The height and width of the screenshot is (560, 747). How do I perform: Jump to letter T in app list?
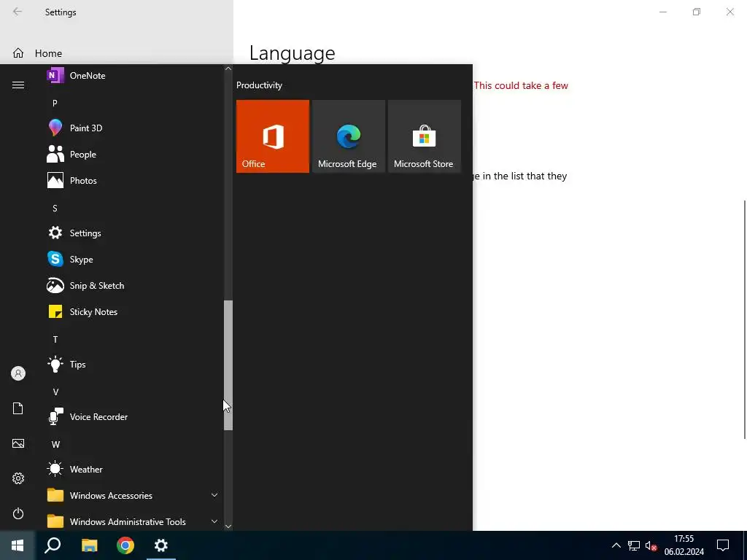(x=55, y=340)
